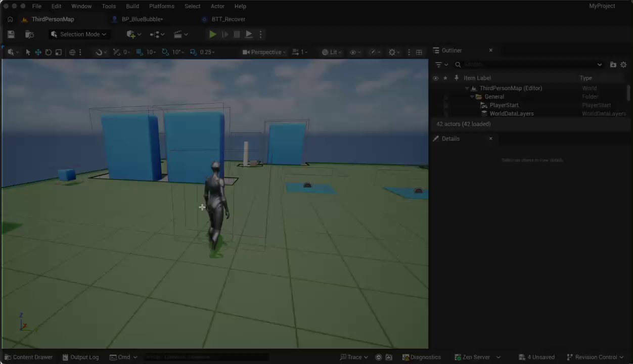The height and width of the screenshot is (364, 633).
Task: Activate the Rotate gizmo tool
Action: pos(49,52)
